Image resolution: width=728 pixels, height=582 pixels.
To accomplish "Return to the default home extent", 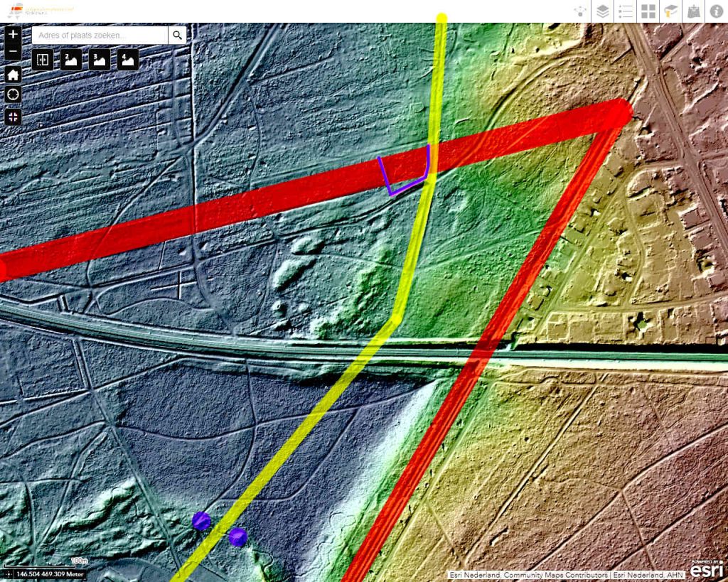I will pyautogui.click(x=14, y=75).
